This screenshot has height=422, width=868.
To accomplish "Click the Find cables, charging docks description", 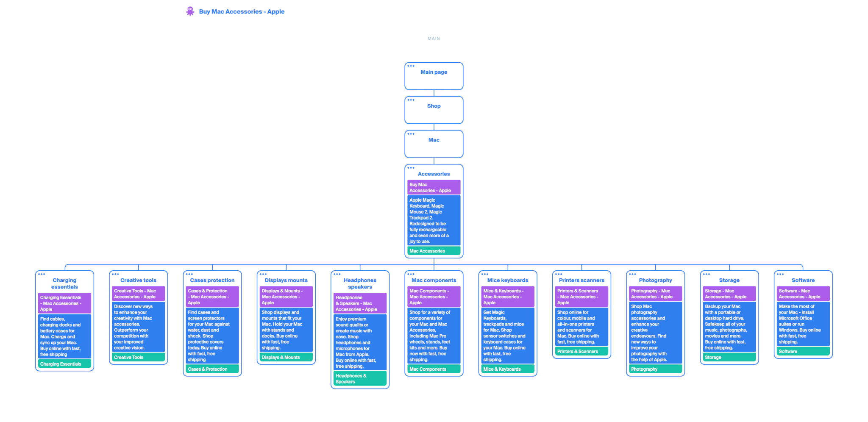I will click(64, 336).
